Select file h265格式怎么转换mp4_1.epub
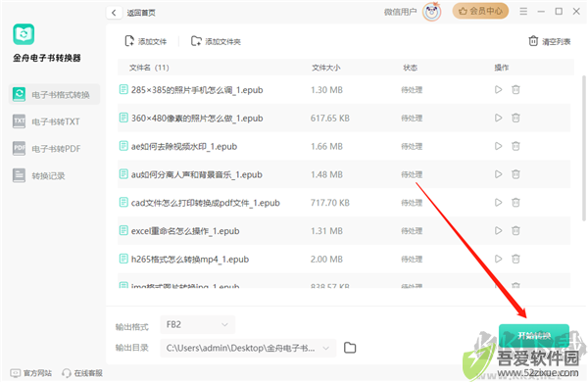Screen dimensions: 588x382 tap(190, 259)
